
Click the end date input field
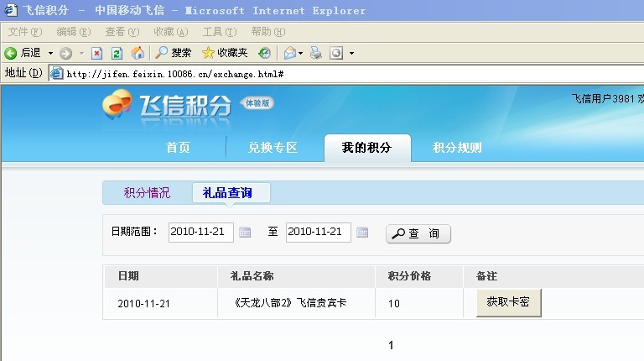319,233
